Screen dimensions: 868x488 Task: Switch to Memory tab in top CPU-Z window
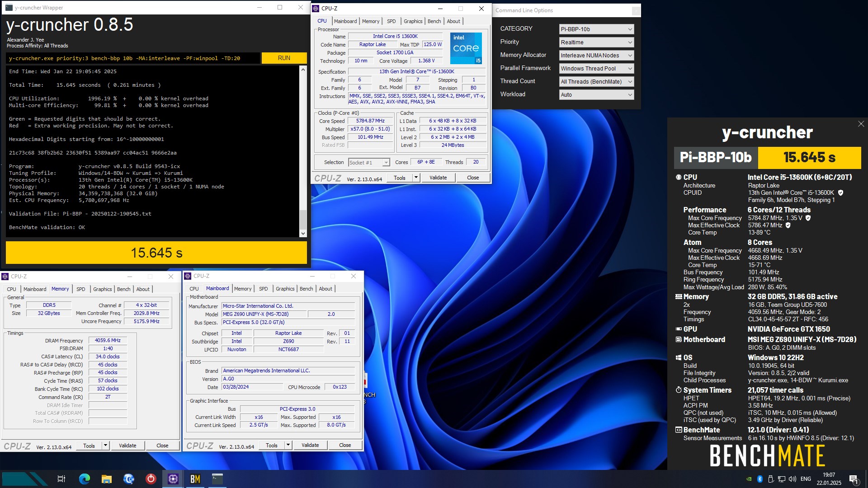coord(371,21)
